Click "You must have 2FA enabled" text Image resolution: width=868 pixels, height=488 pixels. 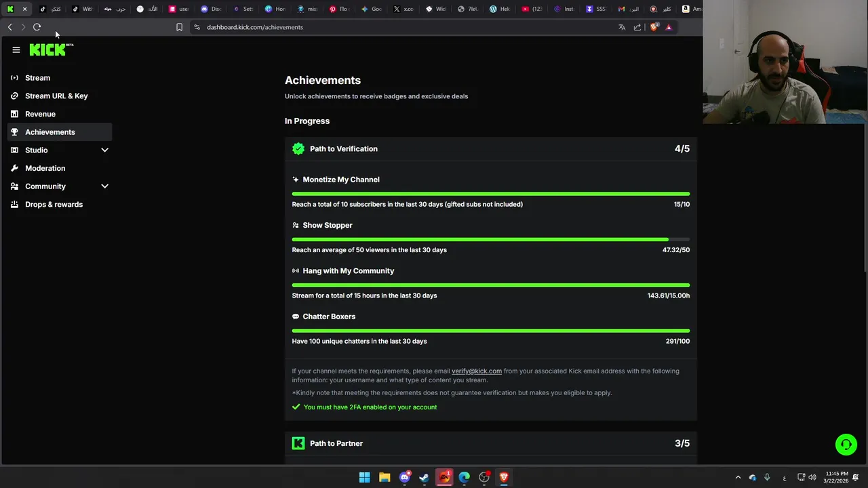point(370,407)
